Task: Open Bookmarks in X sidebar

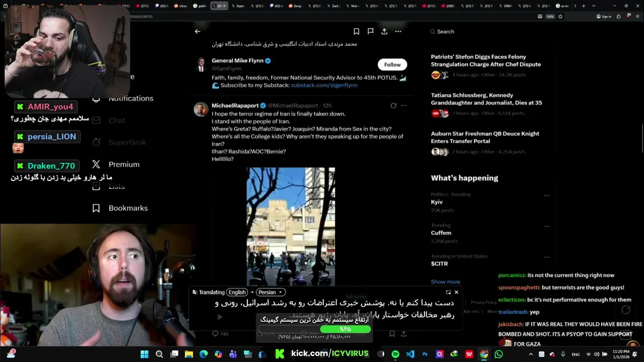Action: tap(120, 208)
